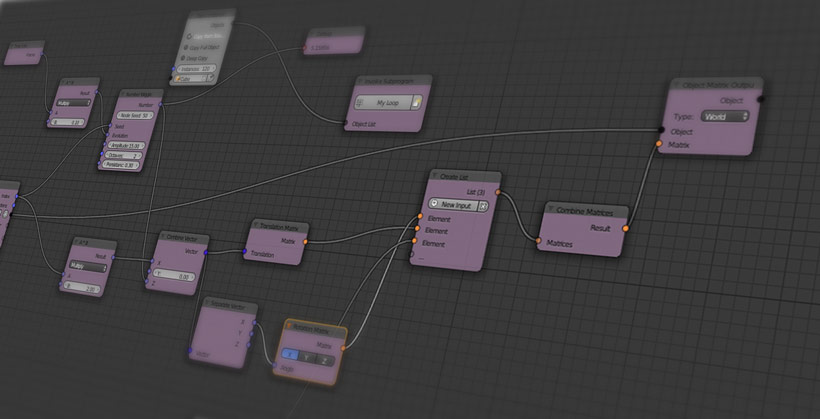This screenshot has width=820, height=419.
Task: Click the Combine Matrices node title
Action: click(585, 211)
